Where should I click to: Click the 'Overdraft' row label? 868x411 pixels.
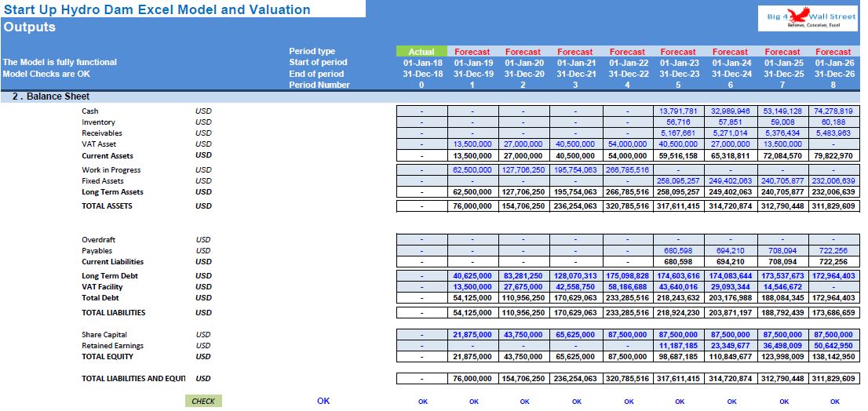pyautogui.click(x=99, y=239)
